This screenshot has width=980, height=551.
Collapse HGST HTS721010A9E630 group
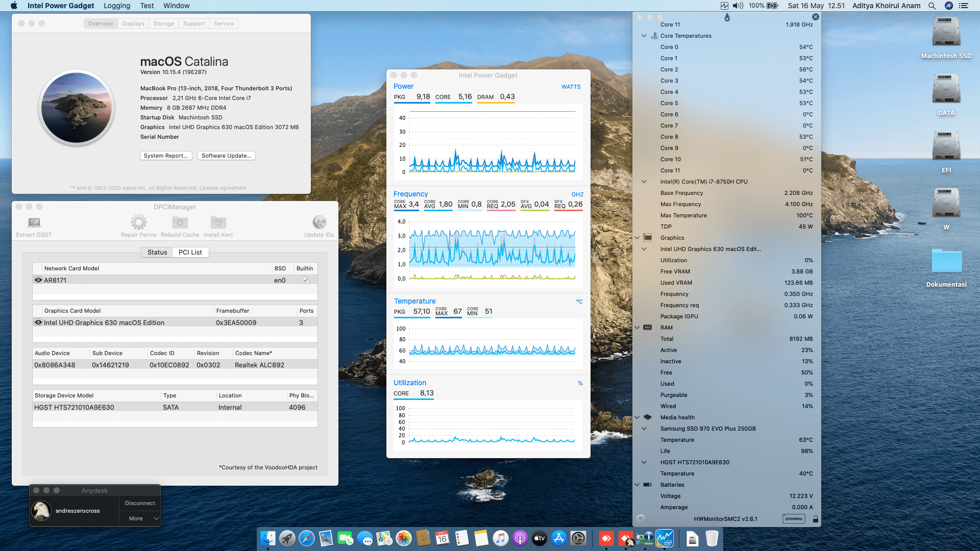click(x=644, y=462)
